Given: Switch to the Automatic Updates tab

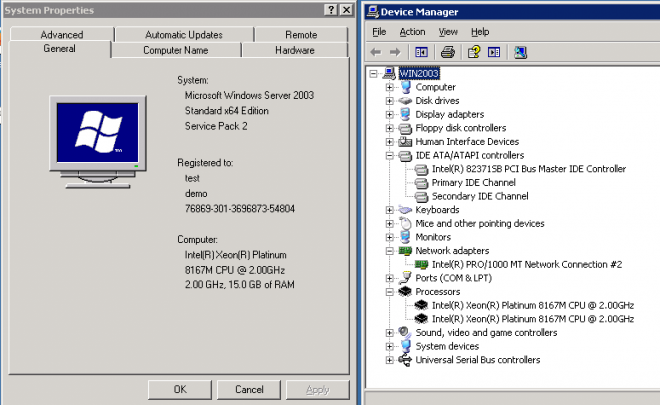Looking at the screenshot, I should (184, 35).
